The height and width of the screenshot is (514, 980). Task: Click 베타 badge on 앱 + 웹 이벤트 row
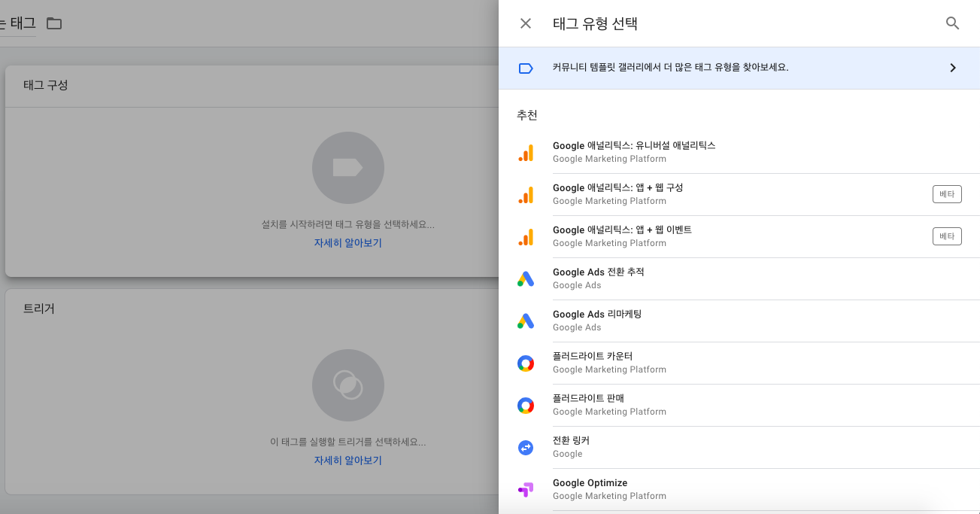947,236
